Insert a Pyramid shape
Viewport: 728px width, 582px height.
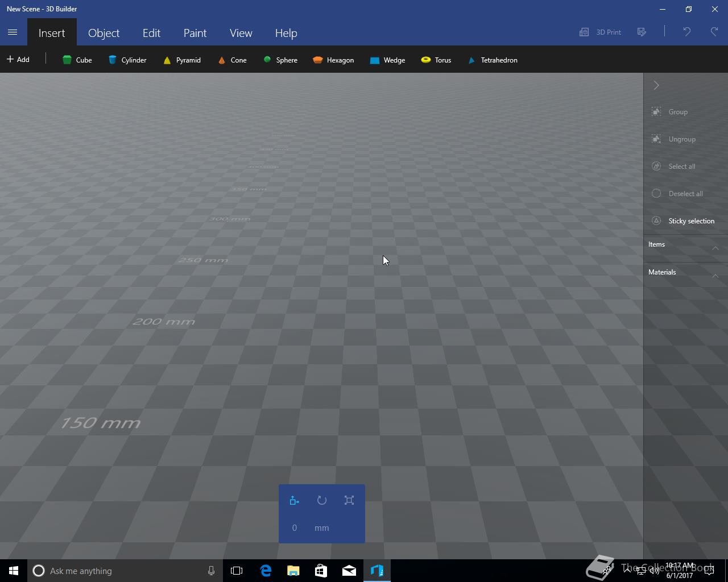pyautogui.click(x=182, y=60)
